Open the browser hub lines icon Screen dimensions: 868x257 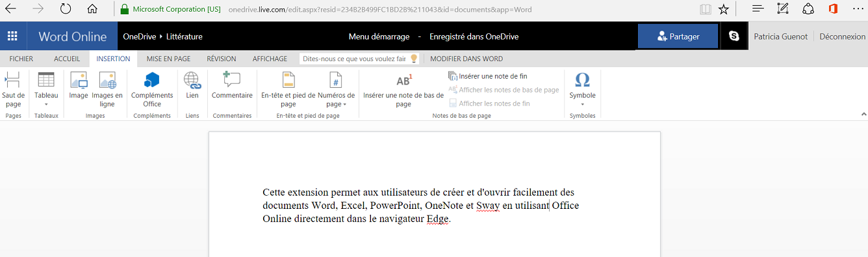coord(758,8)
